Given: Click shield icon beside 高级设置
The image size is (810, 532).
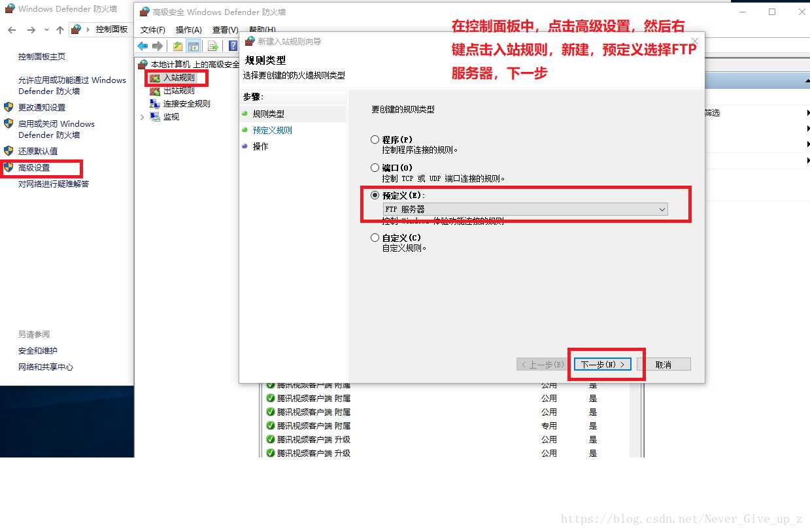Looking at the screenshot, I should click(x=8, y=167).
